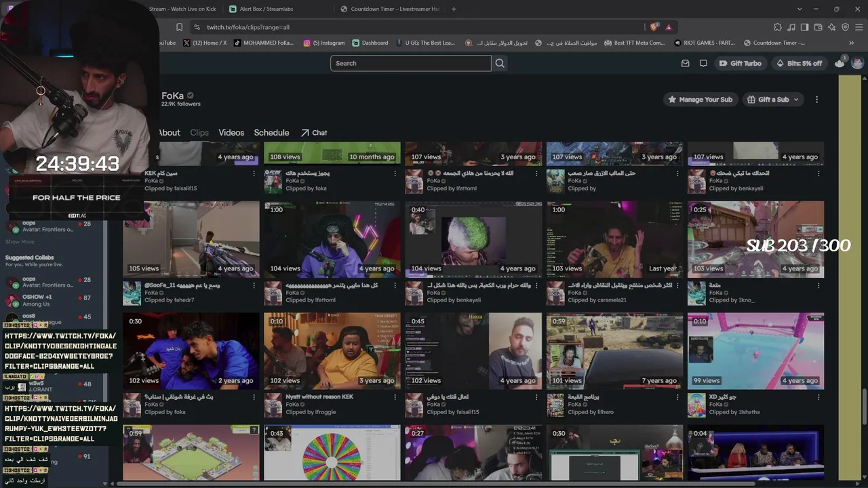Open the RIOT GAMES bookmark
The image size is (868, 488).
(x=704, y=43)
